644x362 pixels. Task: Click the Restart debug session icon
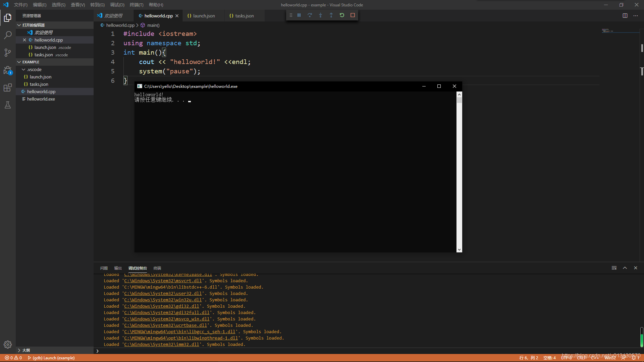click(341, 15)
